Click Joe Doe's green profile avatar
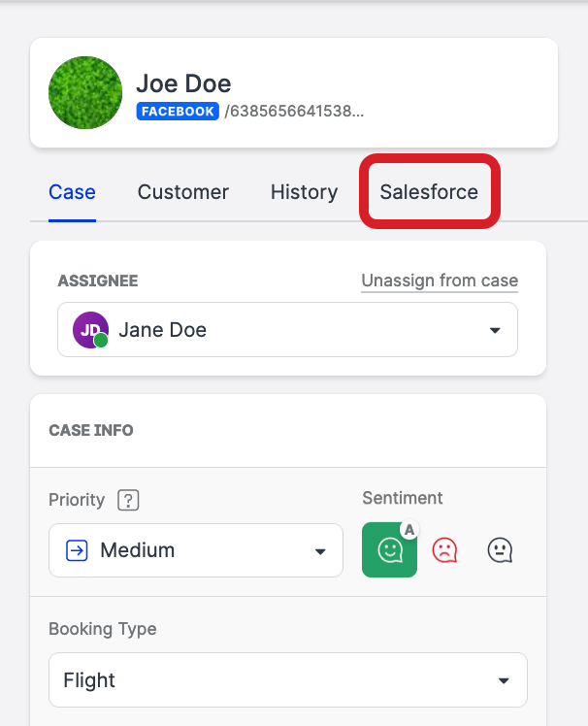Screen dimensions: 588x726 (85, 93)
